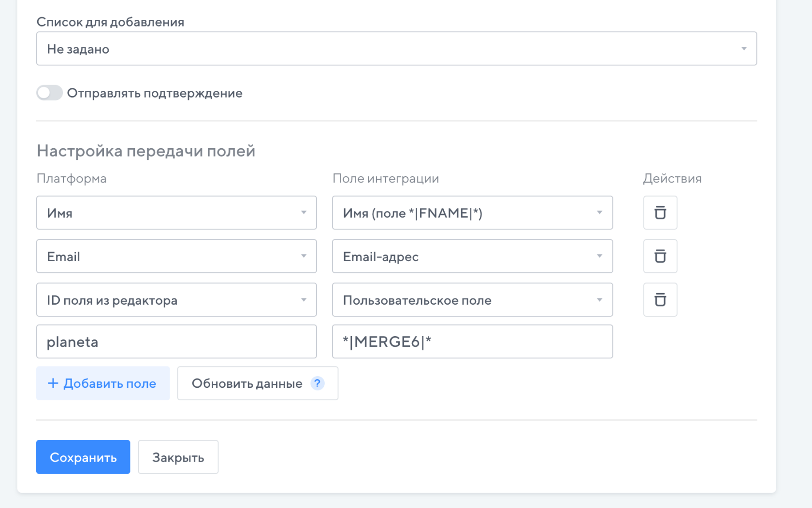Viewport: 812px width, 508px height.
Task: Open the Email platform field dropdown
Action: pyautogui.click(x=176, y=256)
